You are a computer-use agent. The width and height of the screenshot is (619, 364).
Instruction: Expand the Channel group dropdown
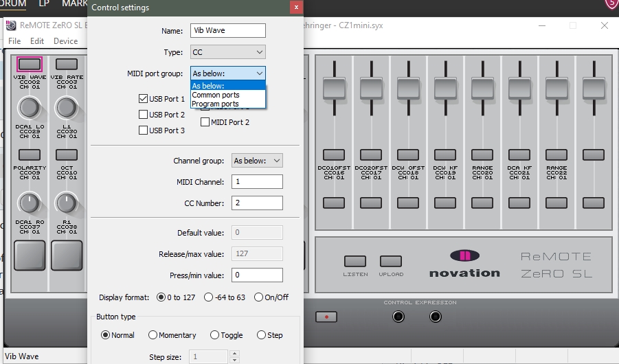coord(257,161)
